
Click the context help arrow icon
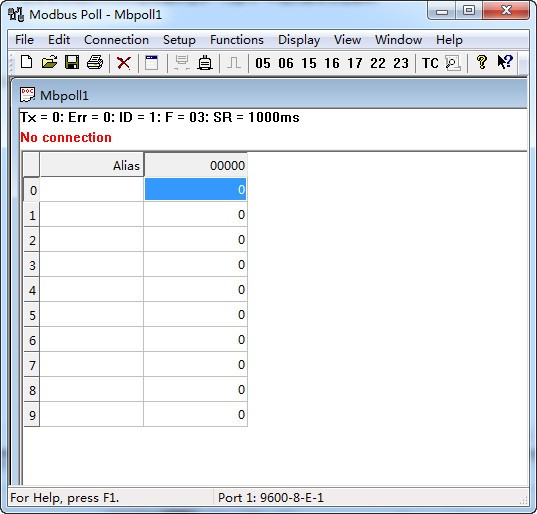click(505, 62)
